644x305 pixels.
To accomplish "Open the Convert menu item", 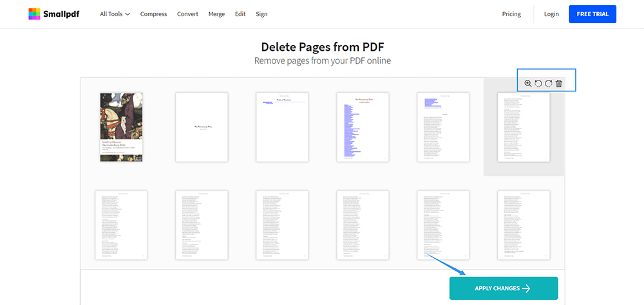I will 187,14.
